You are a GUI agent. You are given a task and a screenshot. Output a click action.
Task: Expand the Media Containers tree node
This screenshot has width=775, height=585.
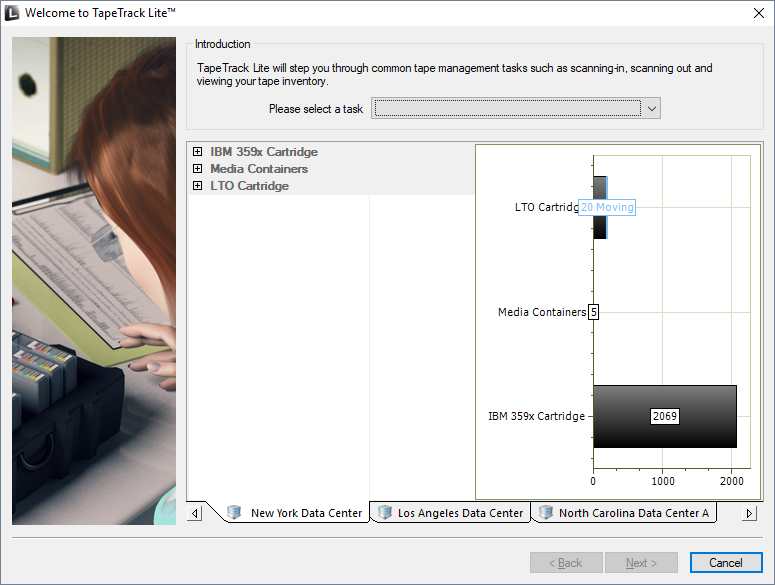tap(197, 168)
